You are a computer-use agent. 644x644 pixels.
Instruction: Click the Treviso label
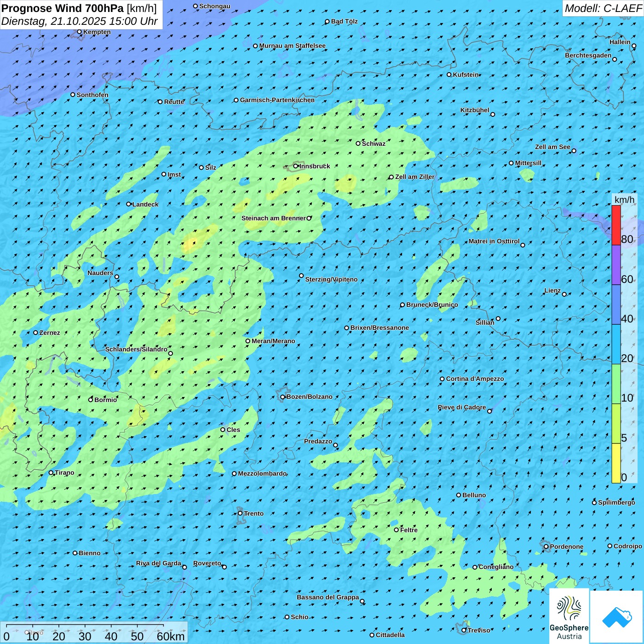point(479,630)
